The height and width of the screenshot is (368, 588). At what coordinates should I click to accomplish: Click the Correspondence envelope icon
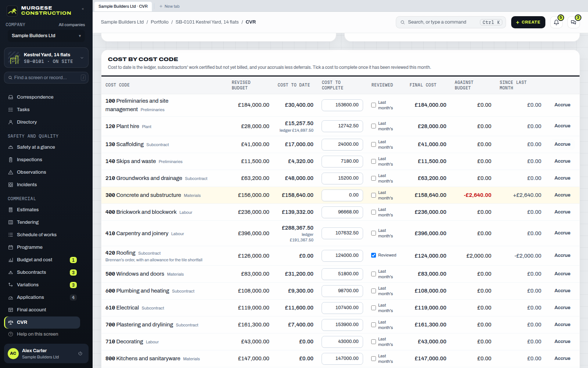coord(11,97)
